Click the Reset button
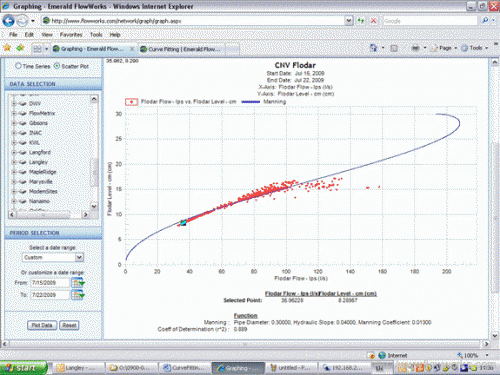This screenshot has height=375, width=500. (69, 325)
